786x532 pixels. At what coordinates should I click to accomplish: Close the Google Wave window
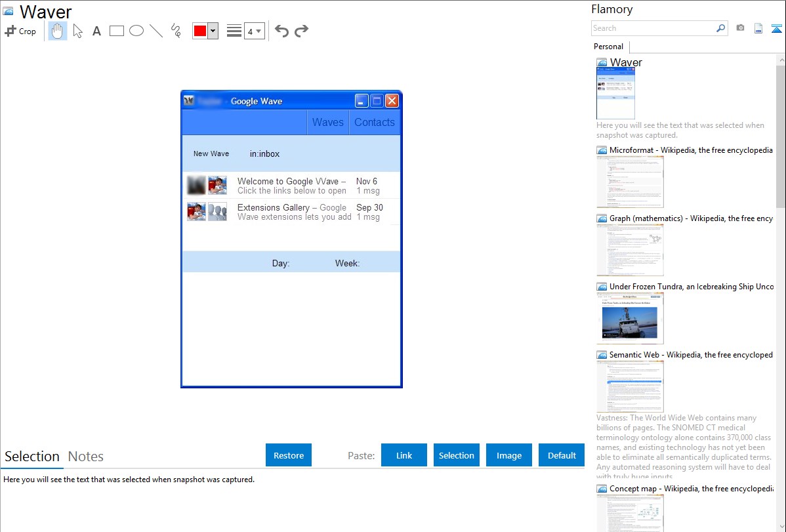pos(392,101)
